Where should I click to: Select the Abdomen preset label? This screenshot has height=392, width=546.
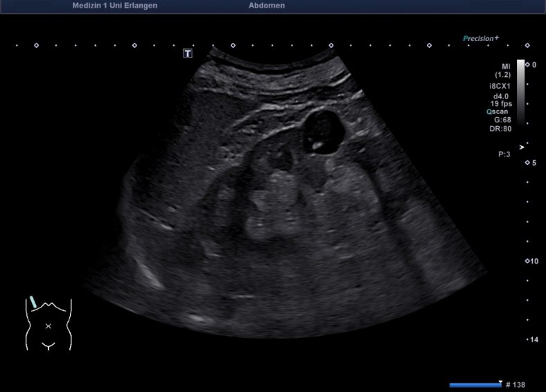(x=266, y=6)
